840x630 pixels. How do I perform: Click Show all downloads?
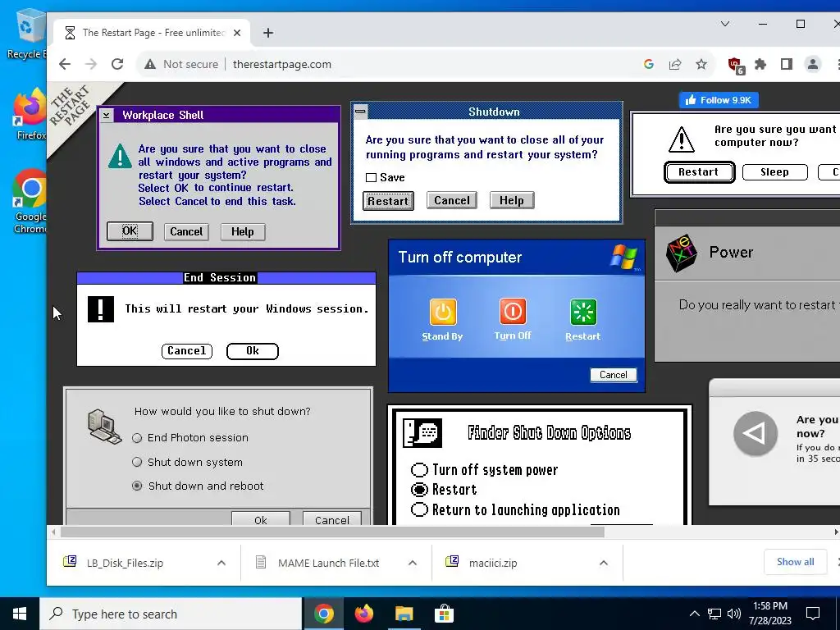tap(795, 562)
